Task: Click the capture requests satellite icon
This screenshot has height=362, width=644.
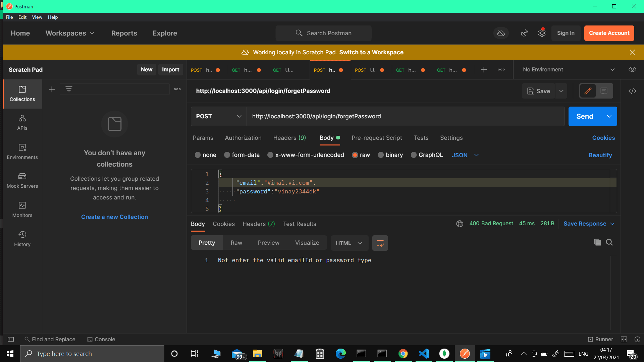Action: click(524, 33)
